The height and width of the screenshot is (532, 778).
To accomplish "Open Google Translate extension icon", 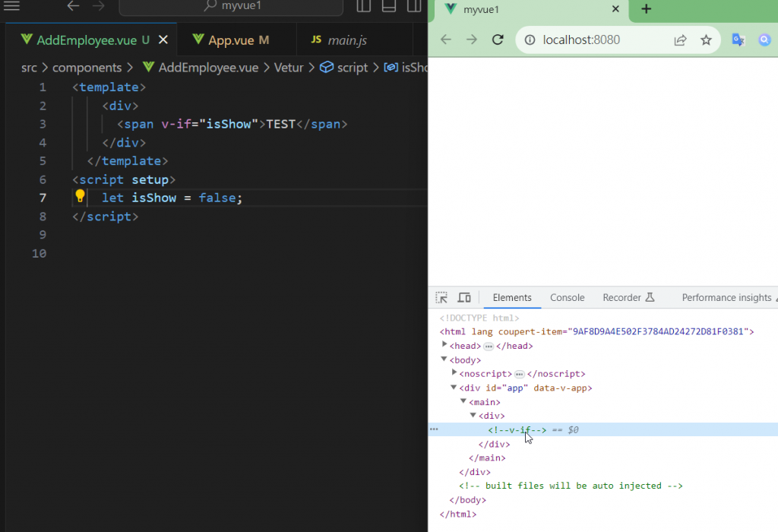I will click(x=738, y=40).
